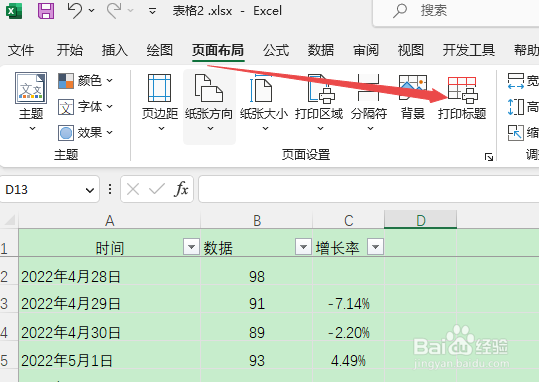Switch to the 公式 tab
539x382 pixels.
pos(276,50)
